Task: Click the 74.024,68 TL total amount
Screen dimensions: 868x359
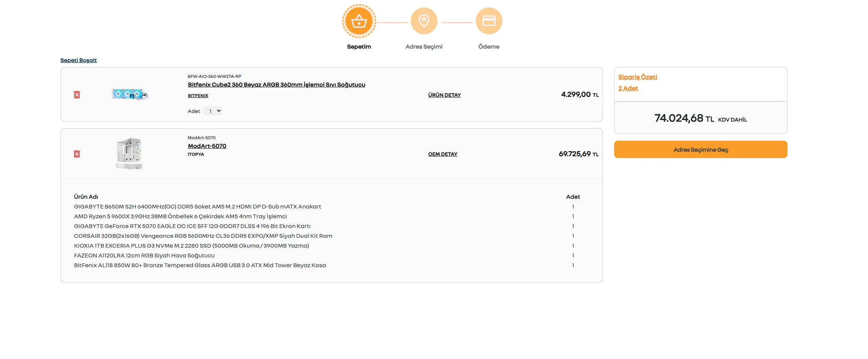Action: 684,118
